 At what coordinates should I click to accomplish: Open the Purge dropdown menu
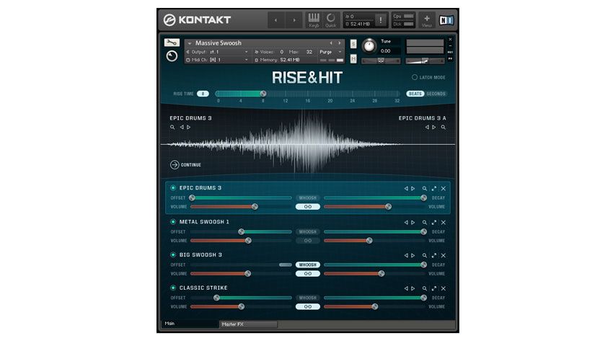[x=331, y=52]
